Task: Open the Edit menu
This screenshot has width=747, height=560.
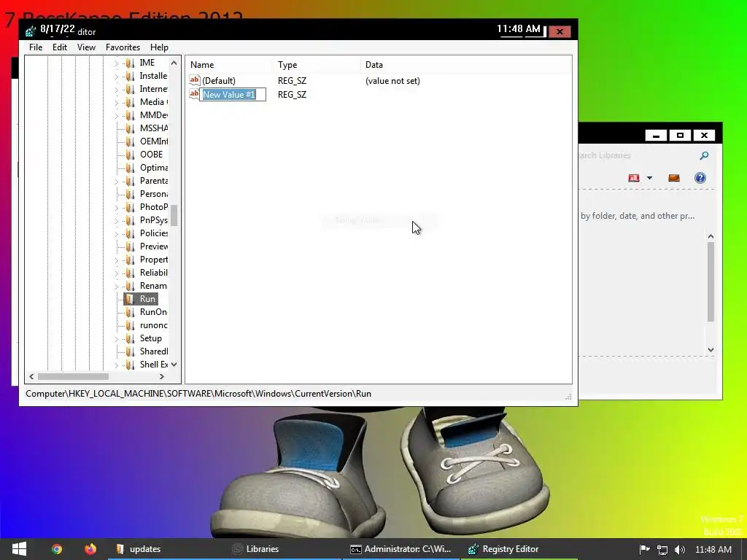Action: pos(60,47)
